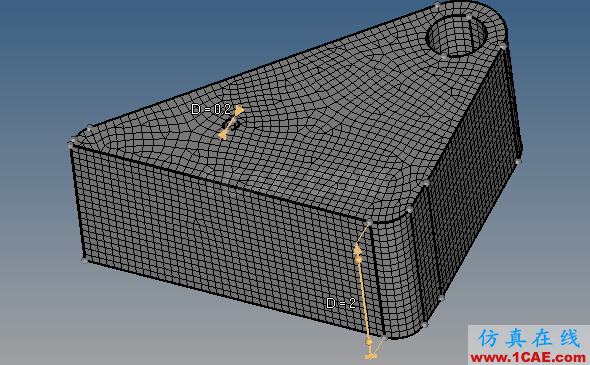Pick the cylindrical hole in the top face
Image resolution: width=590 pixels, height=365 pixels.
point(456,36)
